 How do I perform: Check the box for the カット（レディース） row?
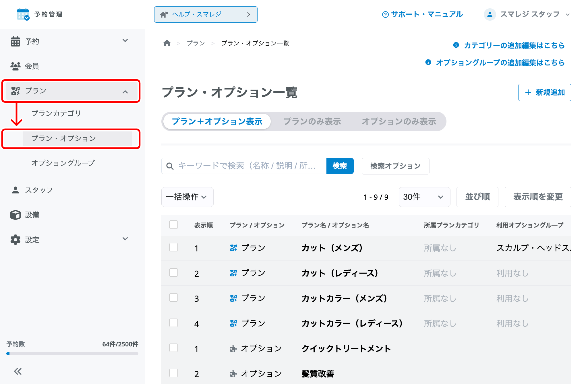click(173, 272)
